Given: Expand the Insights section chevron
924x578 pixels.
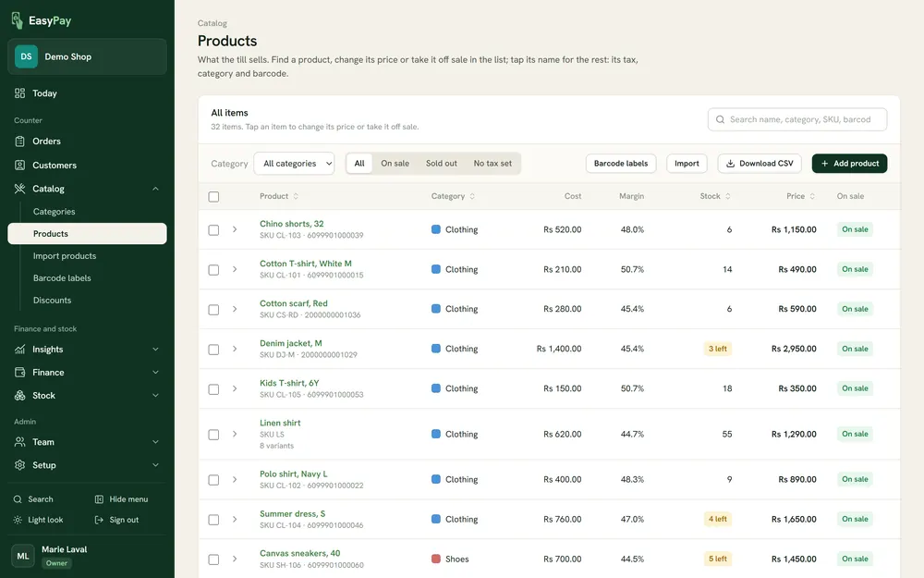Looking at the screenshot, I should (155, 350).
